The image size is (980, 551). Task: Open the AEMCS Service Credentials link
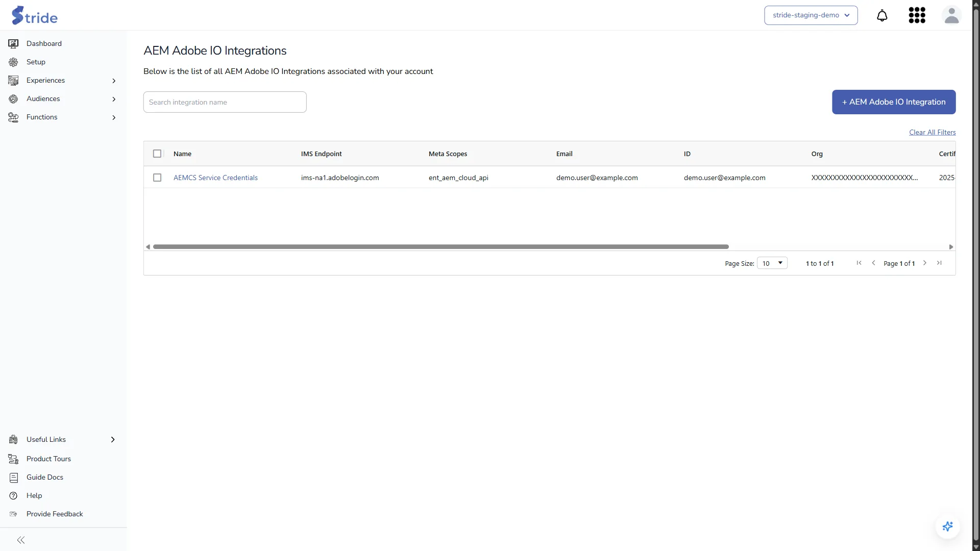(215, 178)
